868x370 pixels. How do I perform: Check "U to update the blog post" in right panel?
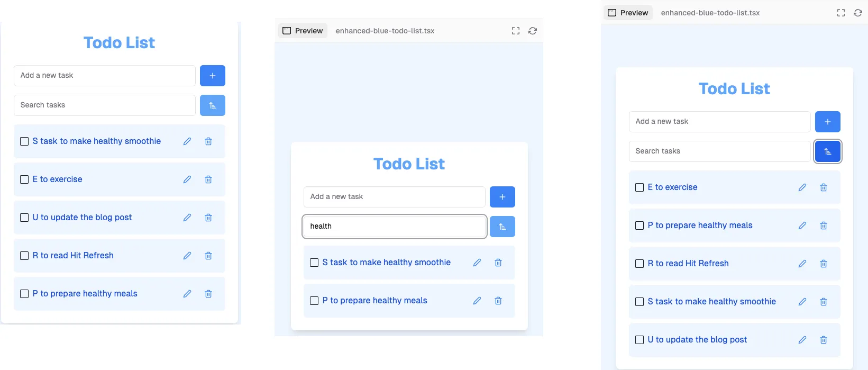pyautogui.click(x=639, y=339)
